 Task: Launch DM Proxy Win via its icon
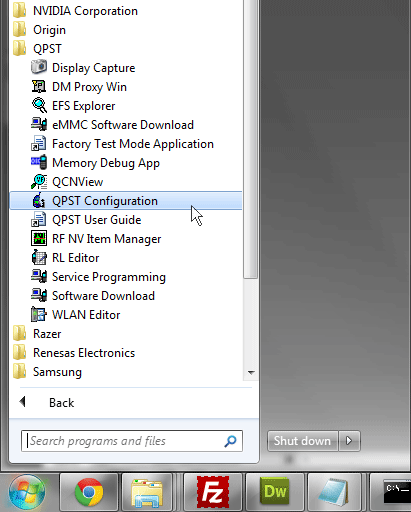click(39, 87)
